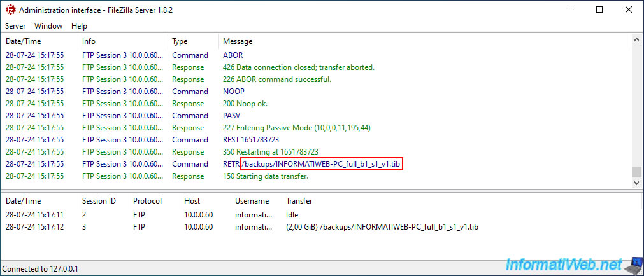Select session 2 with Idle transfer
Screen dimensions: 644x276
[322, 214]
